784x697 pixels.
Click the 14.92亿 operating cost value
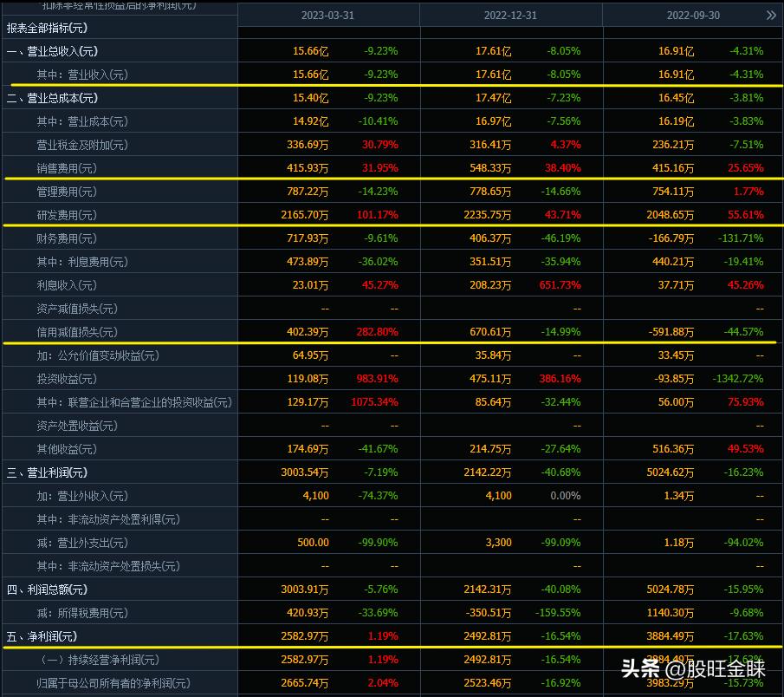point(310,121)
